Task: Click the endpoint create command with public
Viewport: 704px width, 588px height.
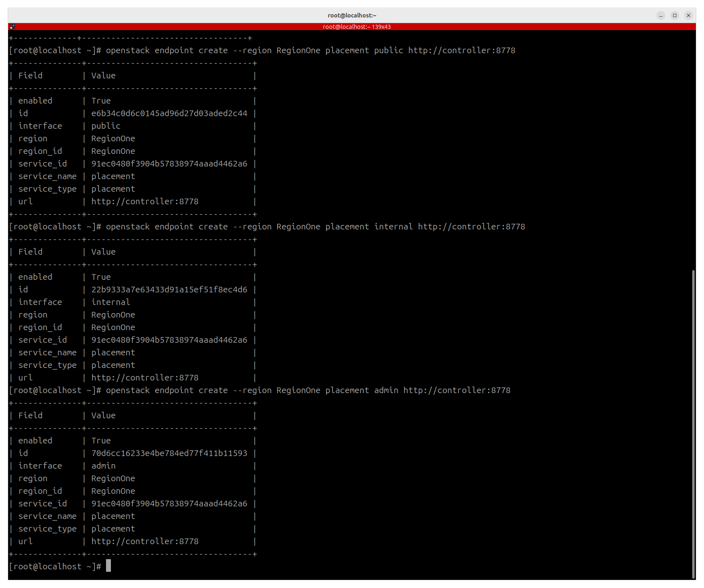Action: pyautogui.click(x=310, y=50)
